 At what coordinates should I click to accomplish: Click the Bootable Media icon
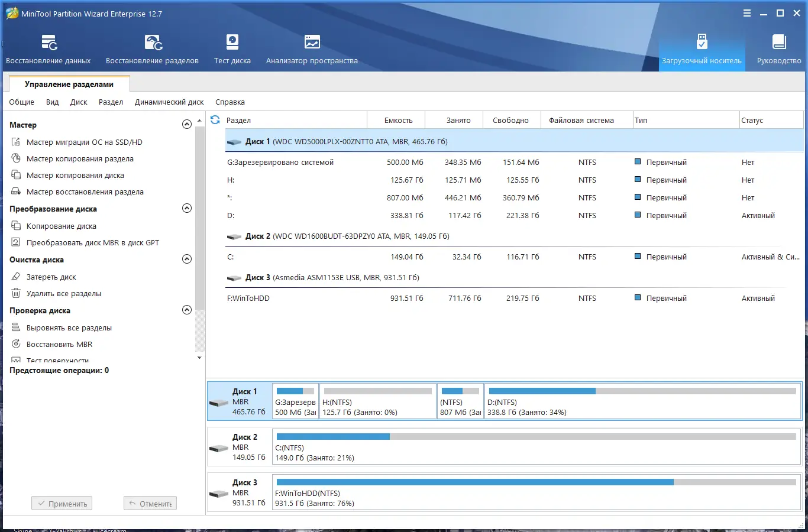(702, 43)
